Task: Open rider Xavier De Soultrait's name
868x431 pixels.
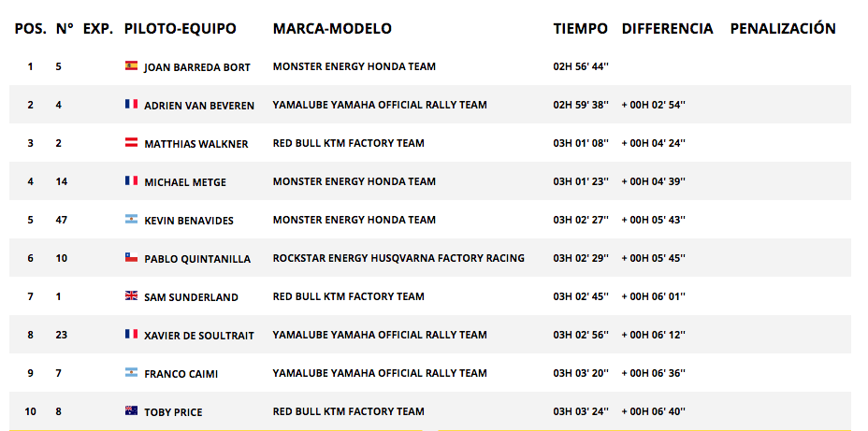Action: click(199, 336)
